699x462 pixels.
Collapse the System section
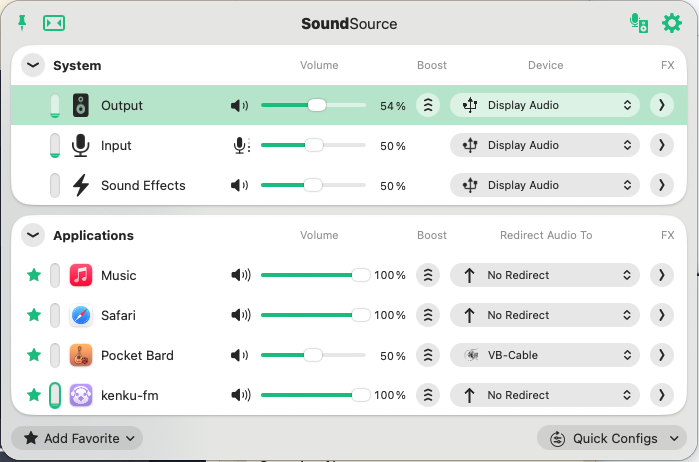click(x=33, y=65)
